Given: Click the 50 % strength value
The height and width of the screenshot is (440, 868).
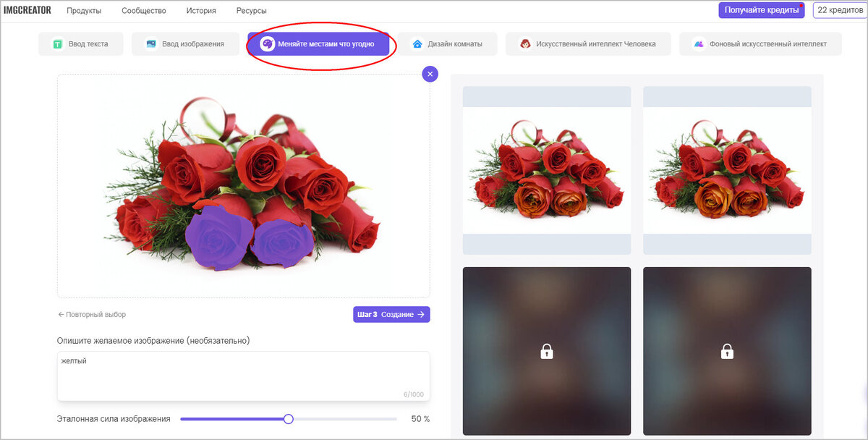Looking at the screenshot, I should click(x=420, y=419).
